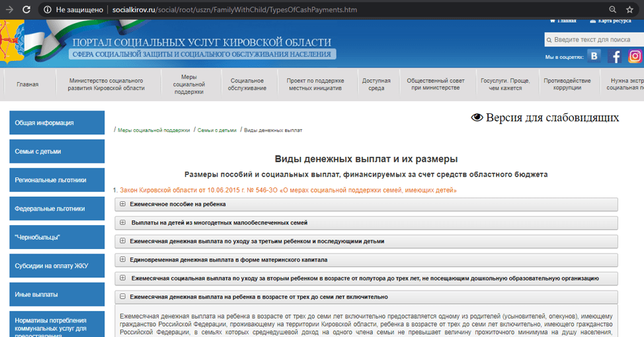This screenshot has height=337, width=644.
Task: Open 'Нормативы потребления коммунальных услуг' sidebar button
Action: point(57,324)
